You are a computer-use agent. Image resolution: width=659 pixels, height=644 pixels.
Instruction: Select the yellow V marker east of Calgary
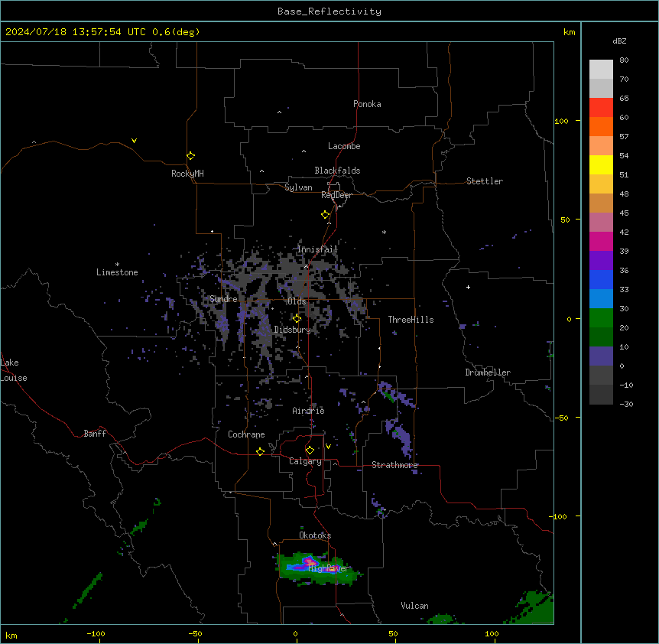[328, 447]
